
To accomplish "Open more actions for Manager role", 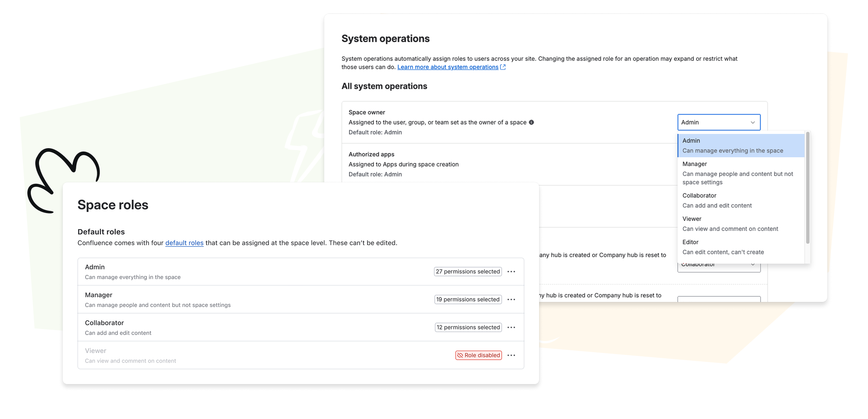I will [x=511, y=299].
